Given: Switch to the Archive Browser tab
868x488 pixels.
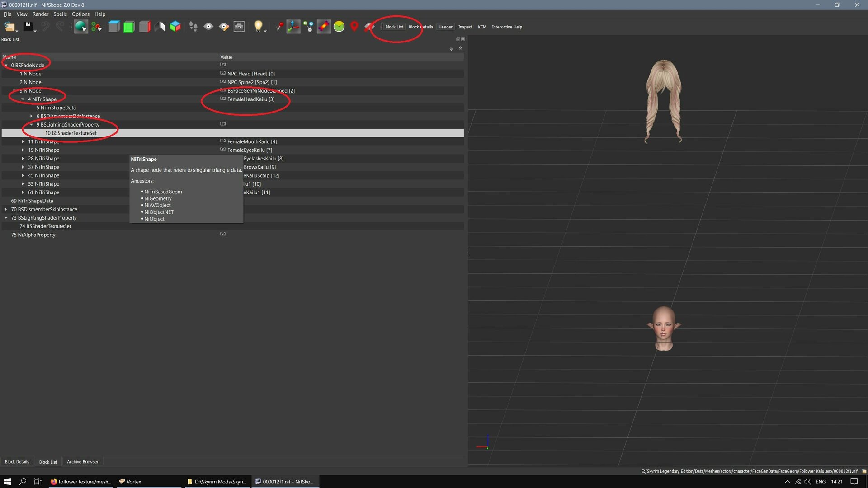Looking at the screenshot, I should pos(83,461).
